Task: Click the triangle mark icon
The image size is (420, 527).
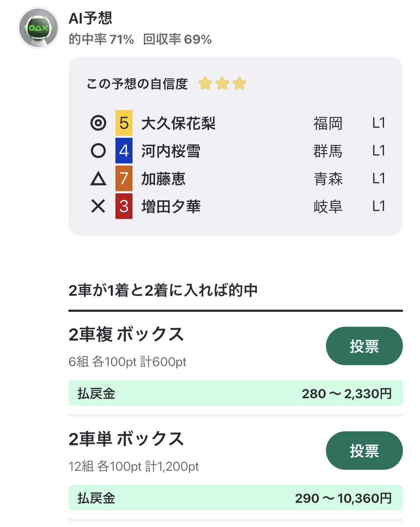Action: coord(98,179)
